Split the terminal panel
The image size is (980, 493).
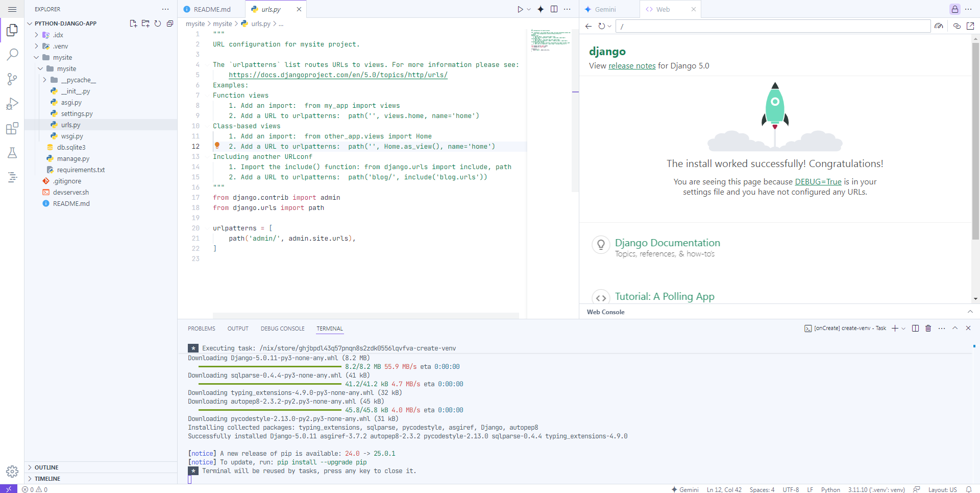click(915, 328)
